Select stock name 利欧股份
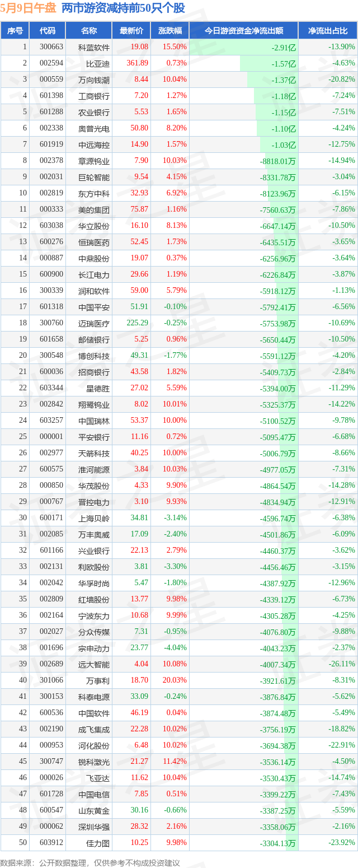The image size is (358, 868). point(94,567)
